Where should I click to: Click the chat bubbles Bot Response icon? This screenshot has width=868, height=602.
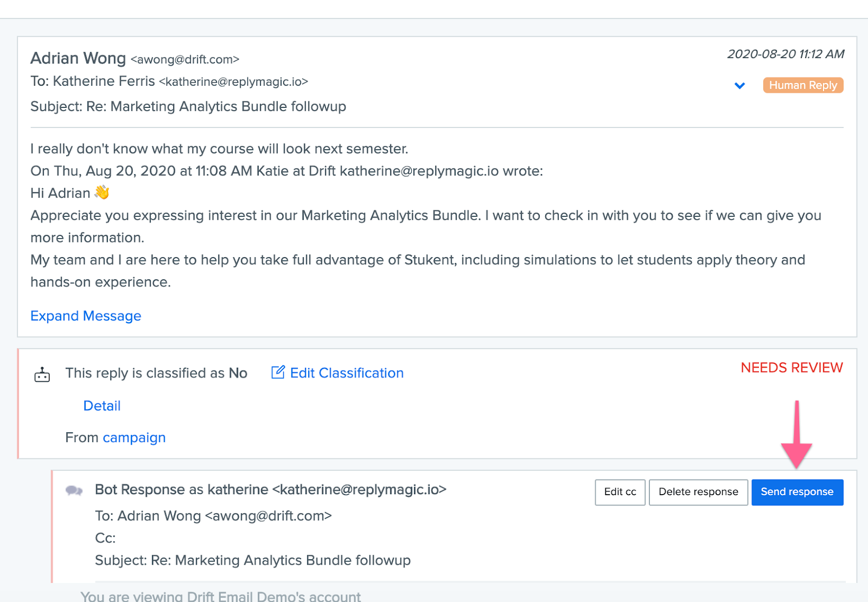pyautogui.click(x=74, y=491)
